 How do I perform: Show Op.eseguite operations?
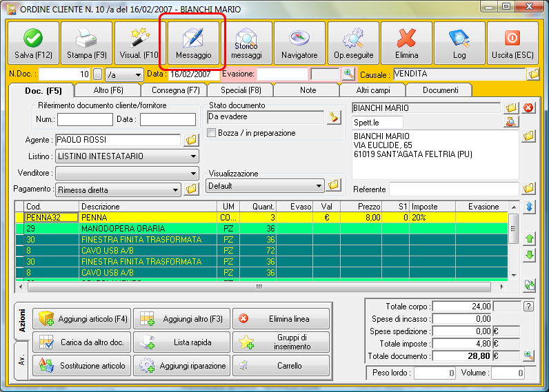[x=353, y=43]
